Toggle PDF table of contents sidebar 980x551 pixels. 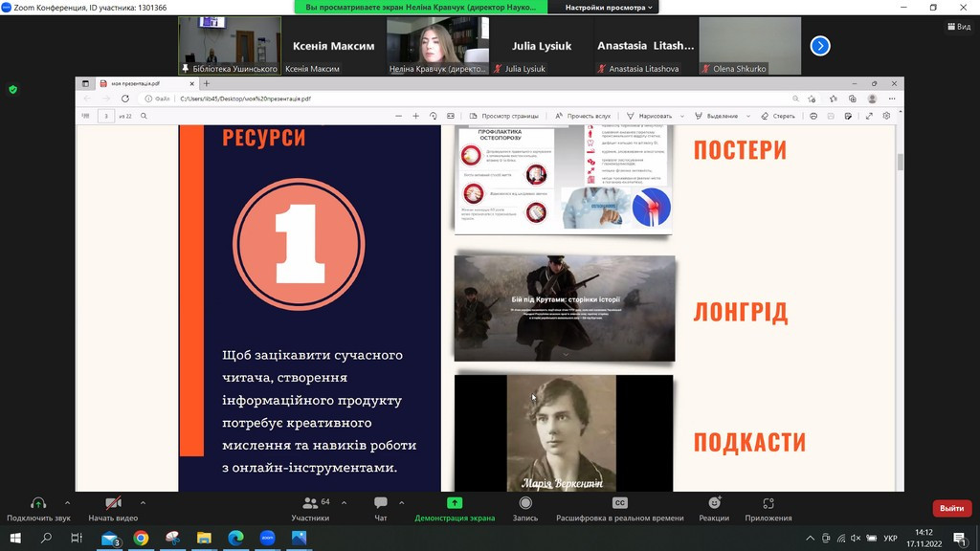pyautogui.click(x=85, y=116)
